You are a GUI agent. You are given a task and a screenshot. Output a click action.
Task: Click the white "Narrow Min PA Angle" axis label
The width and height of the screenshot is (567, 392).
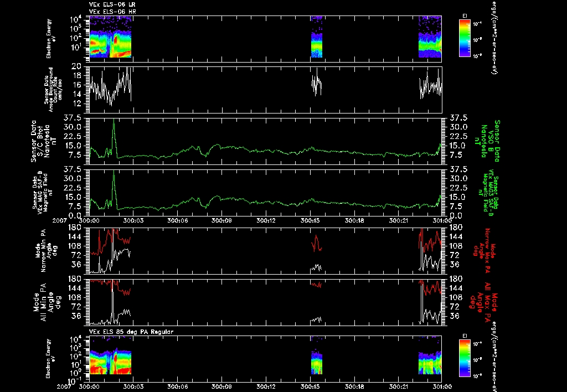pos(47,250)
